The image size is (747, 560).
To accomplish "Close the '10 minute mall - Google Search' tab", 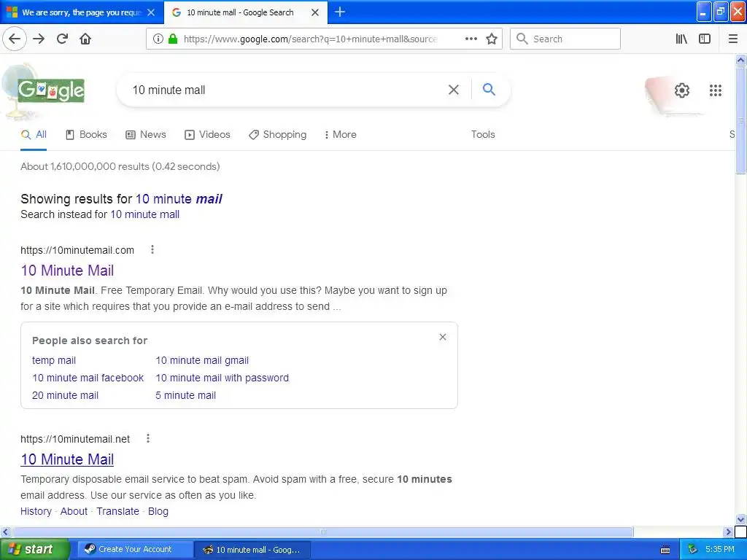I will (x=315, y=12).
